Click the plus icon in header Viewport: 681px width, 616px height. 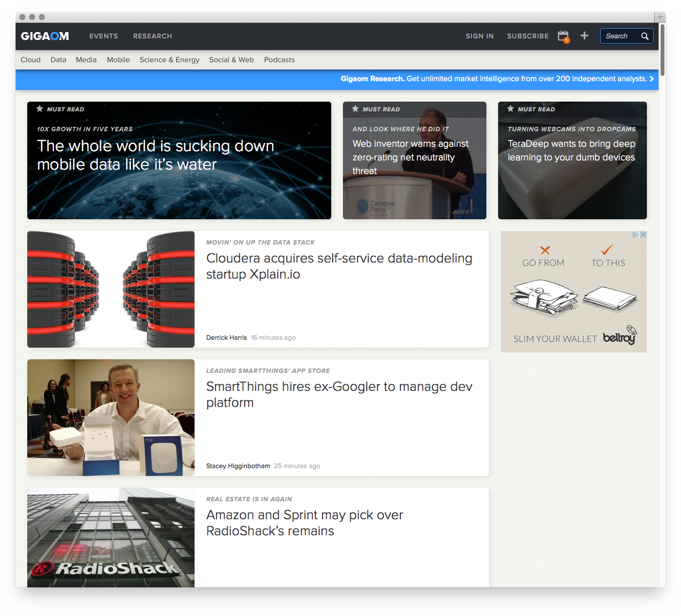pos(585,35)
